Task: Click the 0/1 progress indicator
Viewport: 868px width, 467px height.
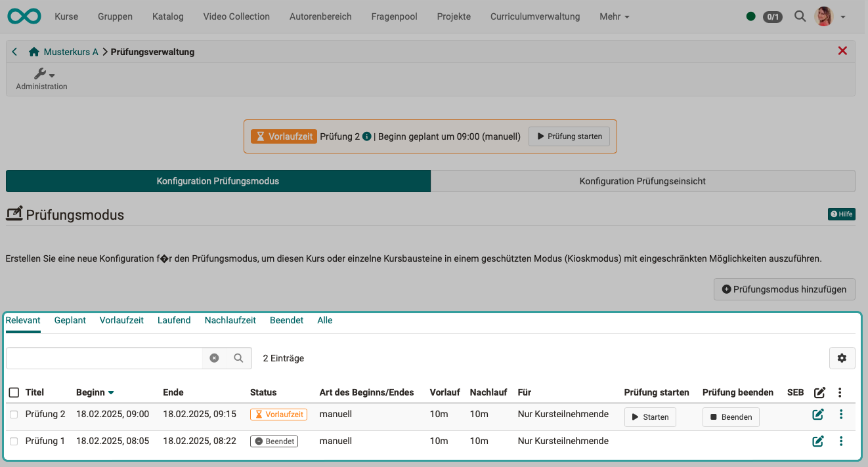Action: (772, 17)
